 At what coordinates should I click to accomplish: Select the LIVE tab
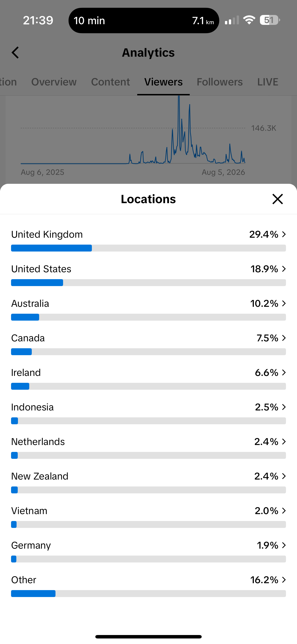[268, 82]
